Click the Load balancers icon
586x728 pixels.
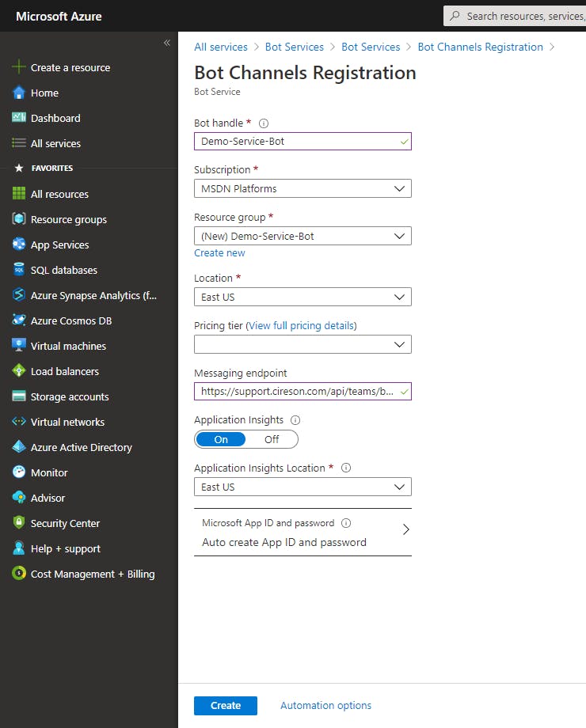19,371
